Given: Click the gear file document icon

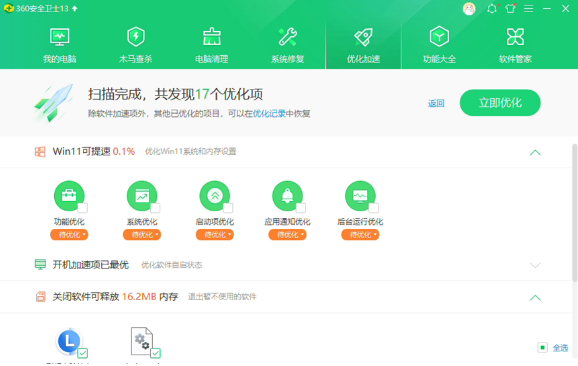Looking at the screenshot, I should (x=142, y=341).
